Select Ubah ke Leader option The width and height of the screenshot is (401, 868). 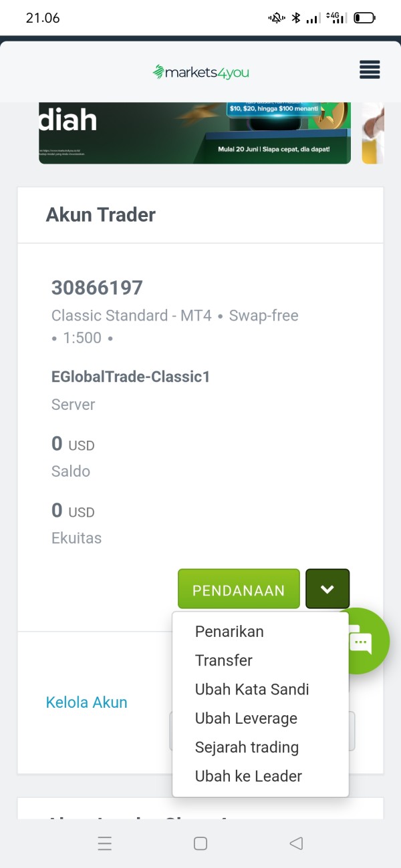click(249, 776)
